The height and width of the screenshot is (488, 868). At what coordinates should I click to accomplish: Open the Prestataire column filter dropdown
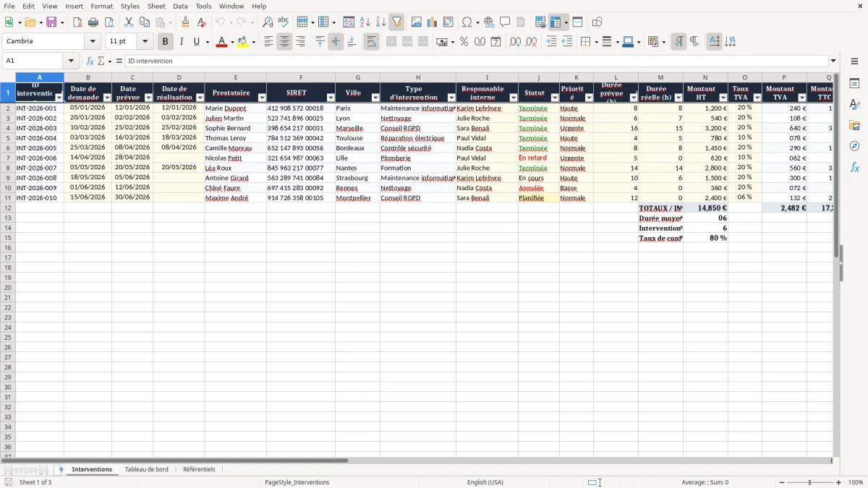[262, 98]
